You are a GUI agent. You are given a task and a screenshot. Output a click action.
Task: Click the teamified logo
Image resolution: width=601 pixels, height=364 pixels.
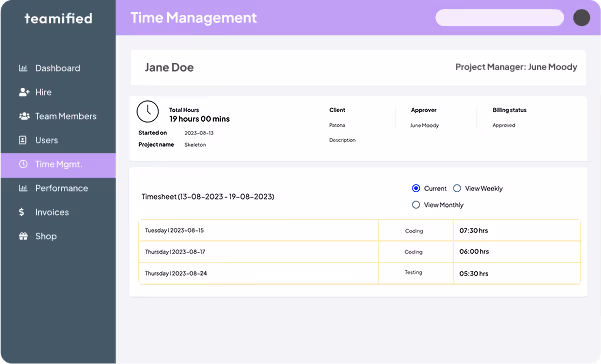point(58,18)
